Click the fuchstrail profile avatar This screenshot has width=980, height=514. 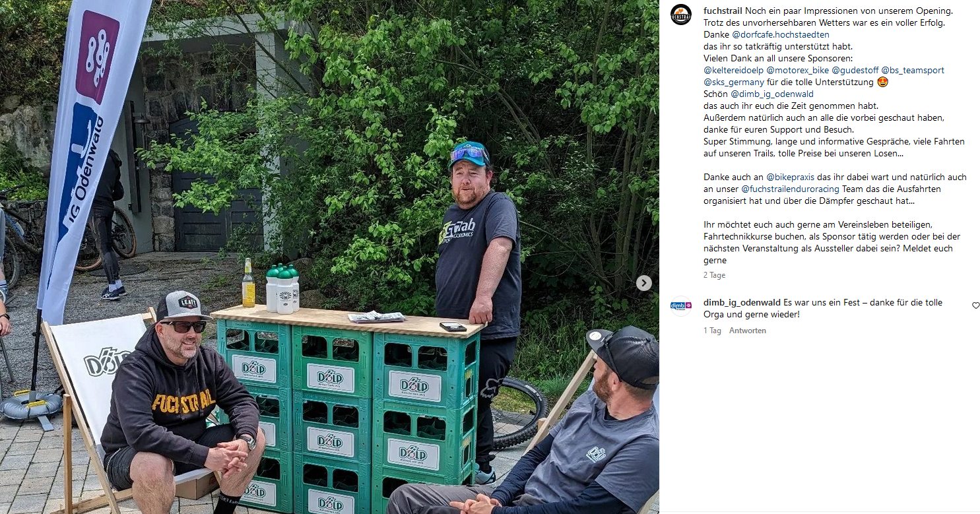tap(680, 15)
